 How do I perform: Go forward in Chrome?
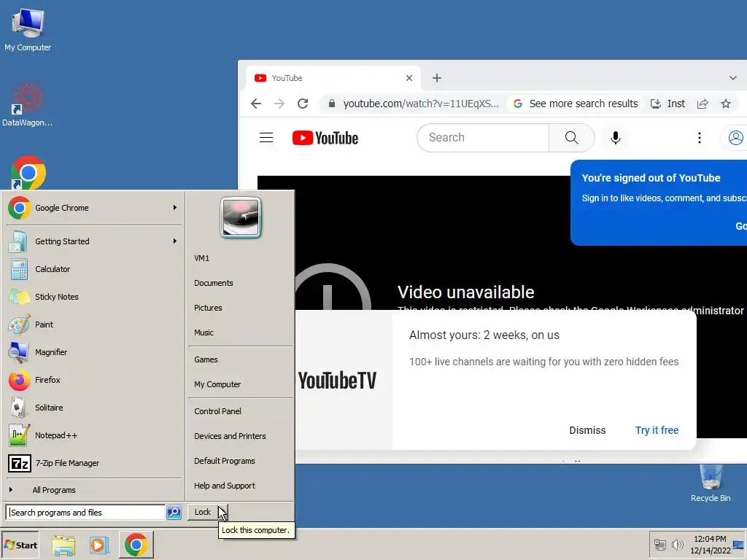[x=279, y=104]
